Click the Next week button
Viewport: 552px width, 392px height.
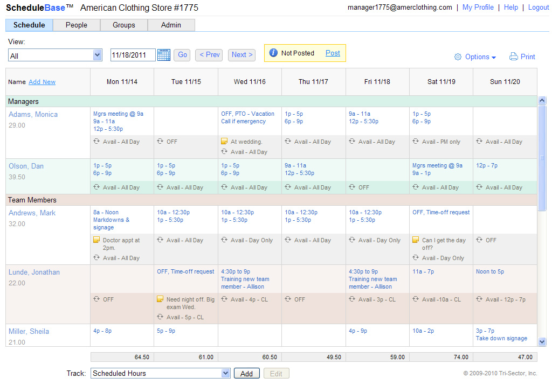[x=242, y=55]
